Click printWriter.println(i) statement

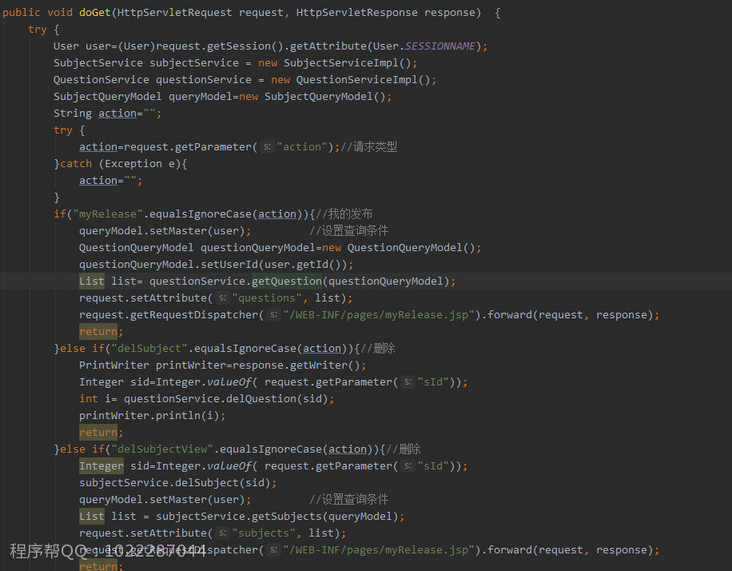coord(152,416)
